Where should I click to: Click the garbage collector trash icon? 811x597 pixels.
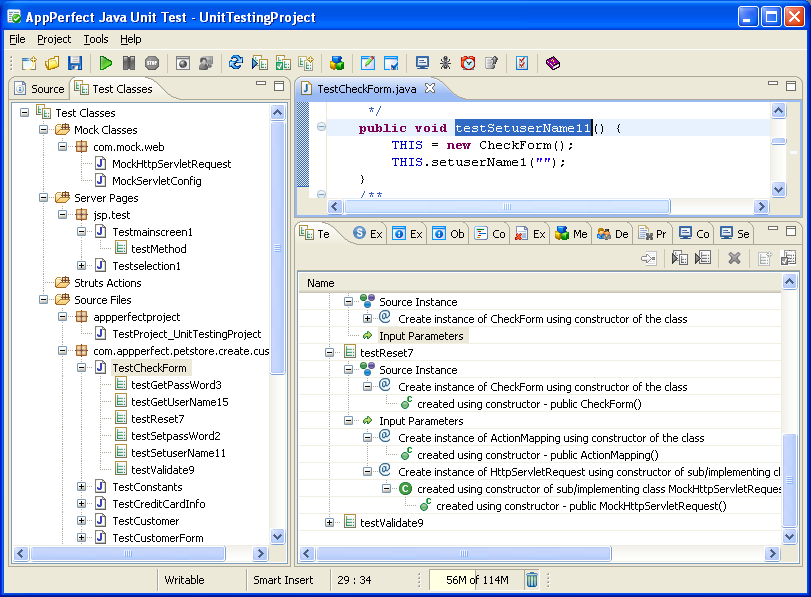[x=532, y=579]
